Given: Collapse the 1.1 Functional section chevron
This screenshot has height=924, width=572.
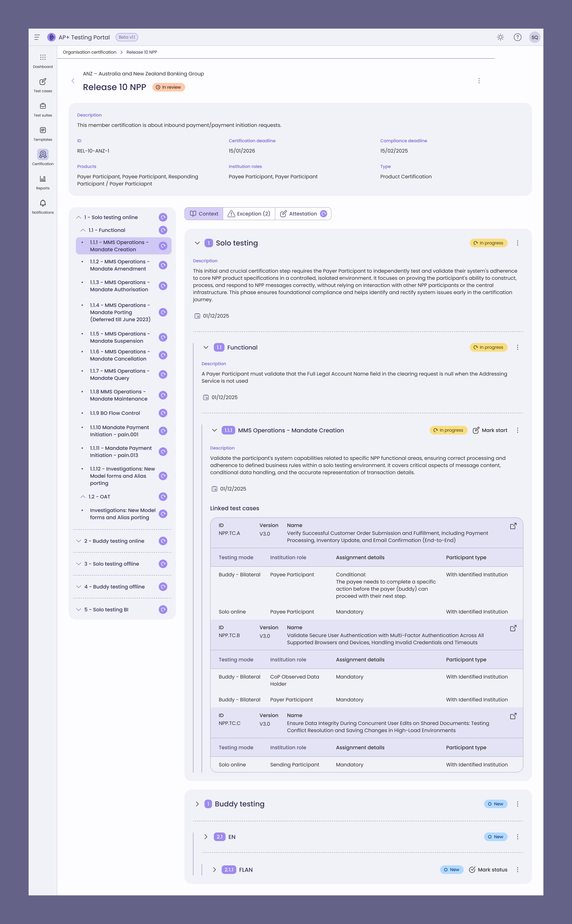Looking at the screenshot, I should [x=206, y=348].
